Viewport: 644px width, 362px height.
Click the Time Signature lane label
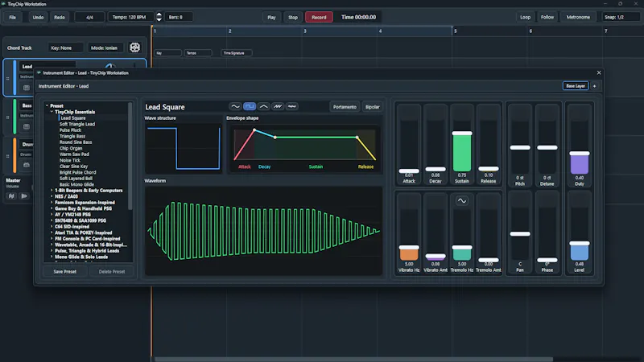[x=237, y=53]
